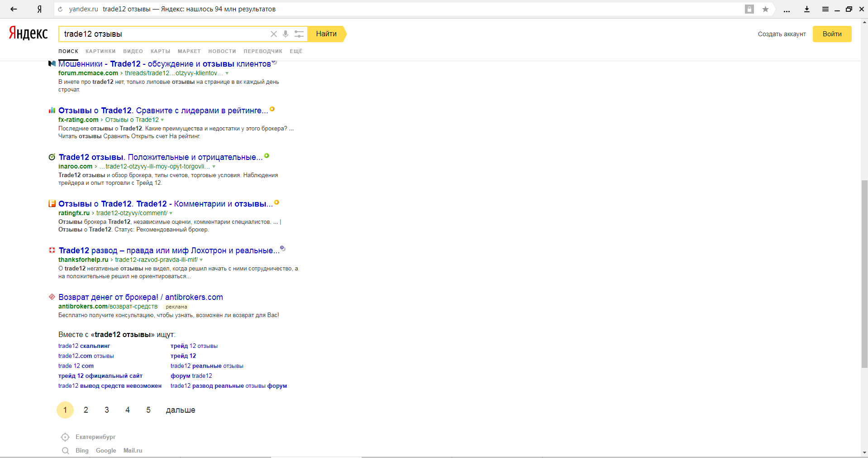Click the Войти login button
This screenshot has height=458, width=868.
click(x=832, y=34)
